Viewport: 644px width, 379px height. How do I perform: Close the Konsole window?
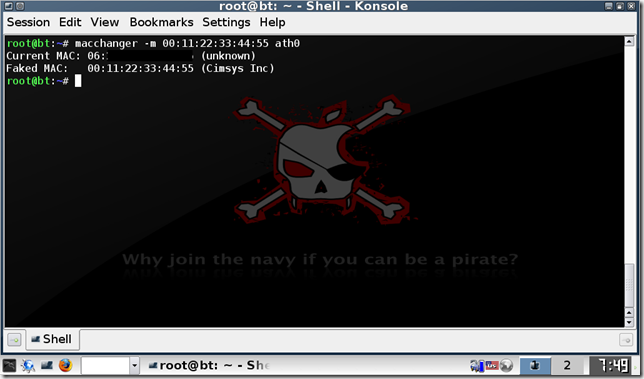[630, 6]
